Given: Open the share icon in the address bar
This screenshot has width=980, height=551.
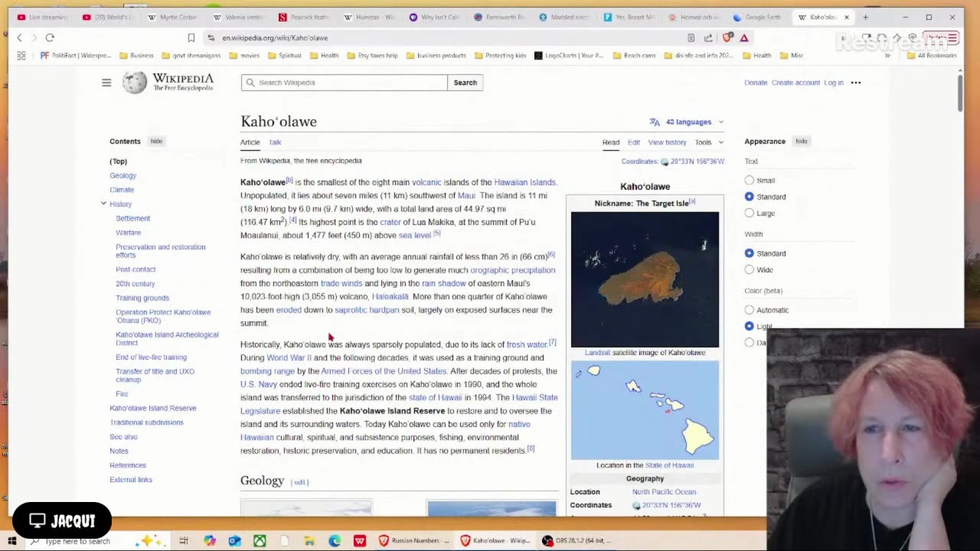Looking at the screenshot, I should coord(708,37).
